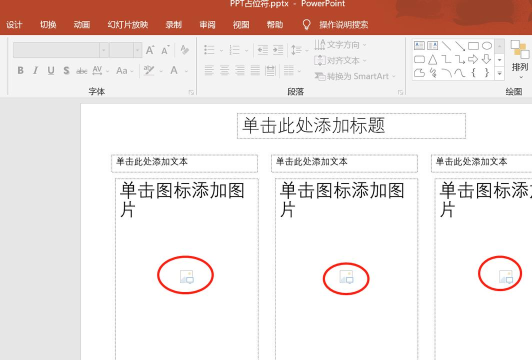Viewport: 532px width, 360px height.
Task: Select the line arrow shape
Action: coord(460,45)
